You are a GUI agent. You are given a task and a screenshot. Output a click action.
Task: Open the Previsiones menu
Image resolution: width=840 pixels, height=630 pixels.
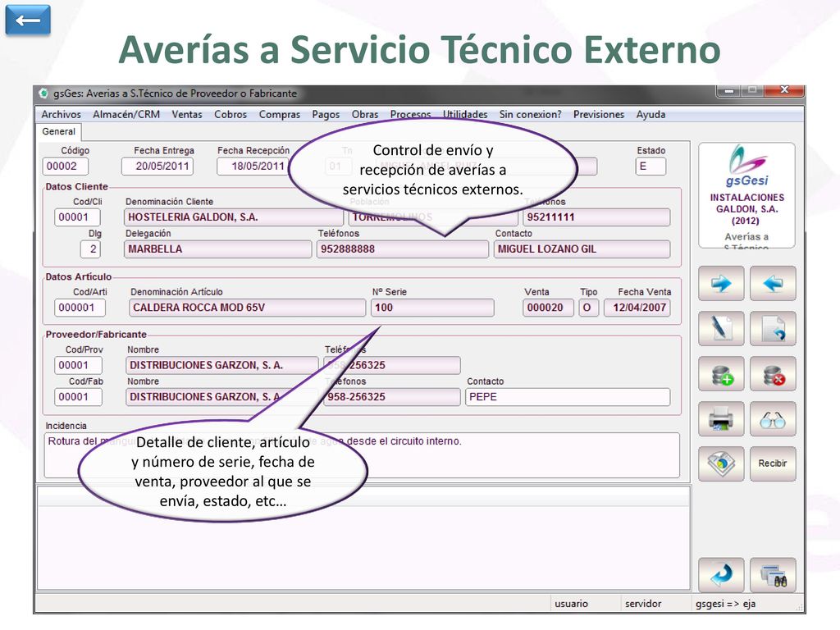click(x=598, y=114)
